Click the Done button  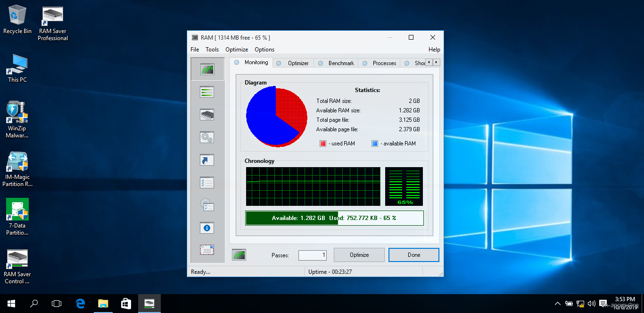pos(414,255)
